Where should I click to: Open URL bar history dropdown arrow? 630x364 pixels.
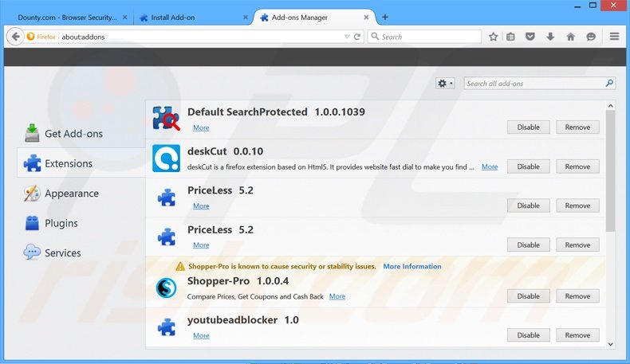coord(347,37)
